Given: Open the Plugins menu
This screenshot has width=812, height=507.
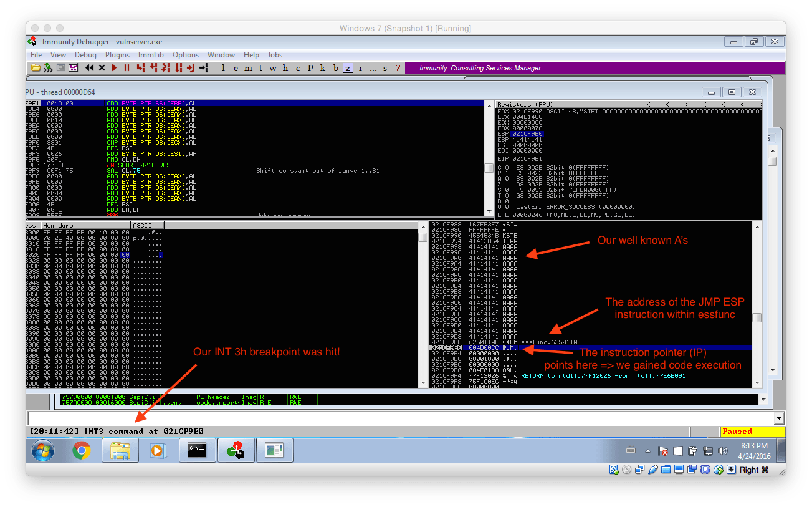Looking at the screenshot, I should [117, 55].
